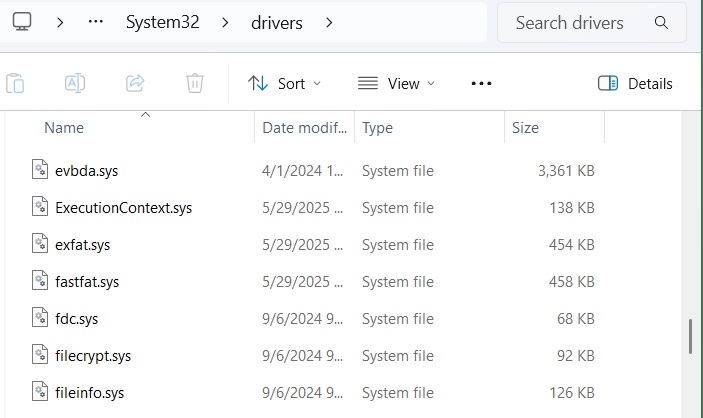Toggle the Details pane
This screenshot has width=703, height=418.
pyautogui.click(x=635, y=83)
